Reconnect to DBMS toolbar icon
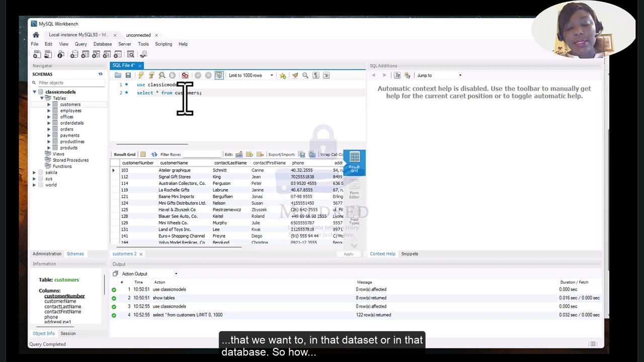This screenshot has width=644, height=362. 143,54
